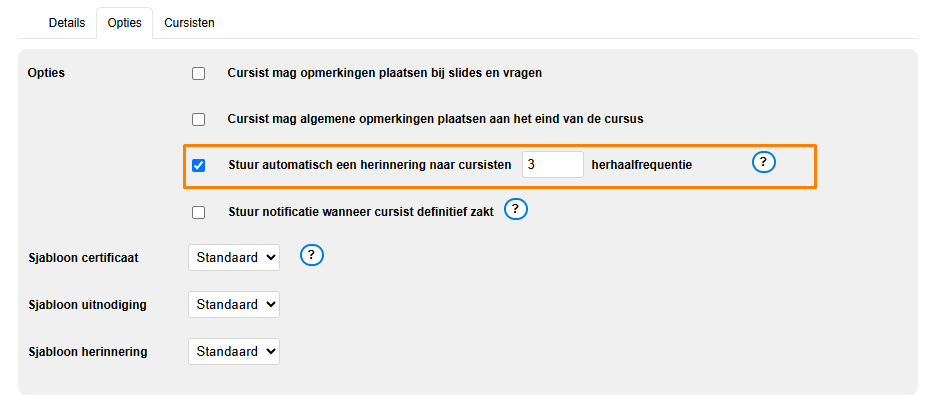Click help icon beside Sjabloon certificaat dropdown
The image size is (934, 419).
tap(312, 255)
